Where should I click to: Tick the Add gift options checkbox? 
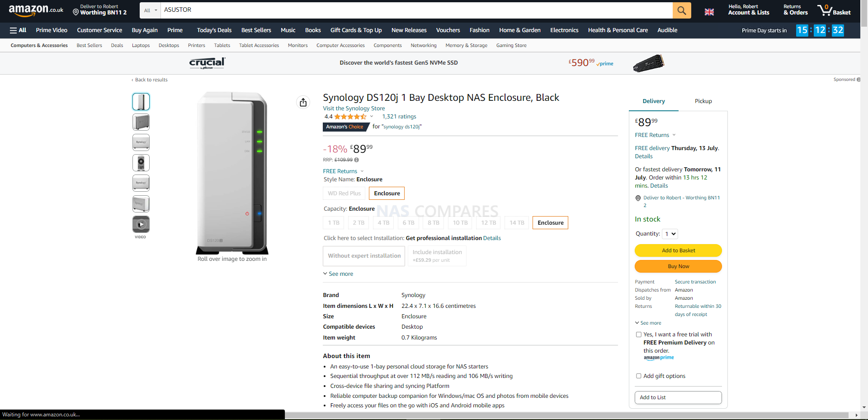[x=639, y=376]
